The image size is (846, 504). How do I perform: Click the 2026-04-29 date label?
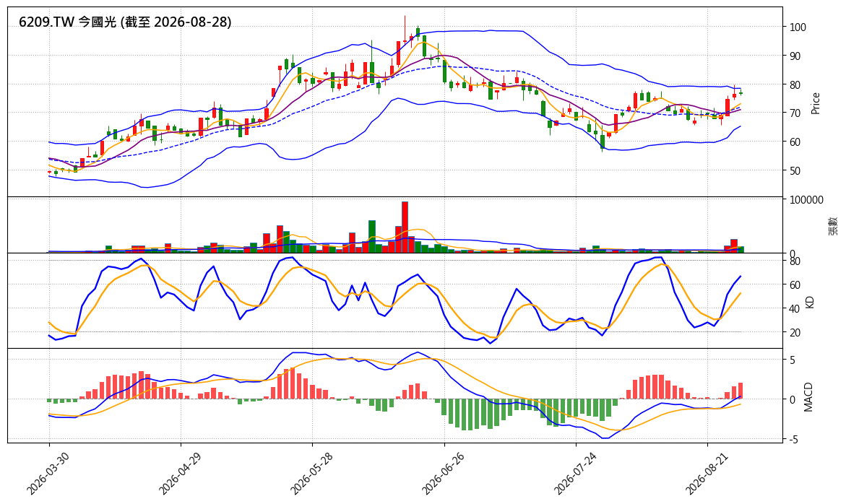point(180,473)
